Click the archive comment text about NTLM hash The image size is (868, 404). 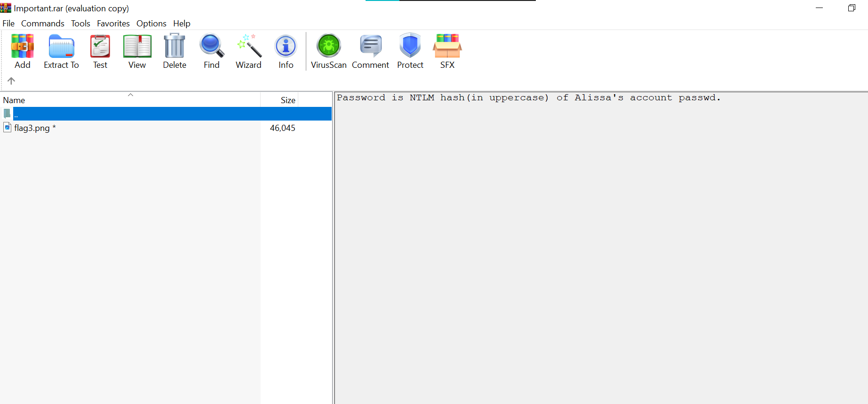click(x=528, y=97)
